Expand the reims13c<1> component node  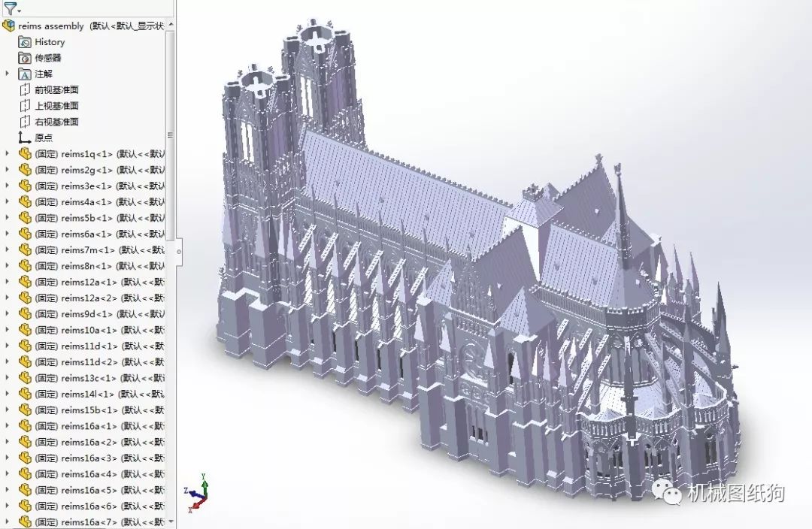(x=8, y=379)
